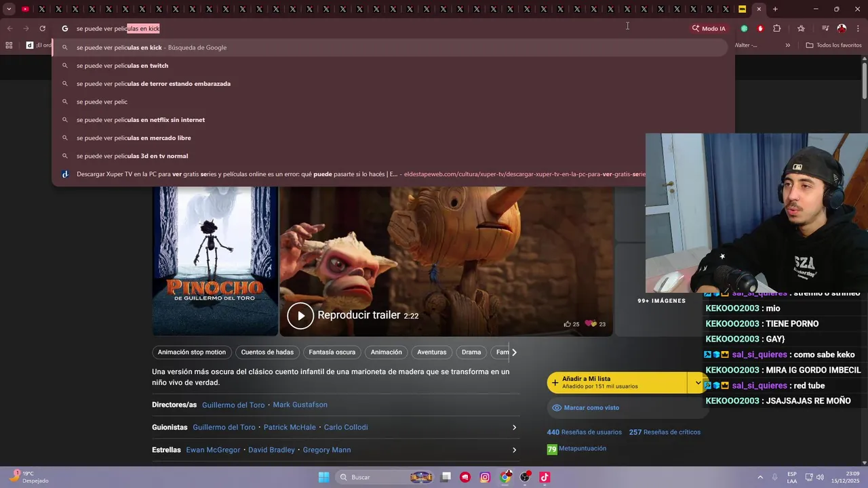
Task: Click the red hand ad-blocker extension icon
Action: 760,28
